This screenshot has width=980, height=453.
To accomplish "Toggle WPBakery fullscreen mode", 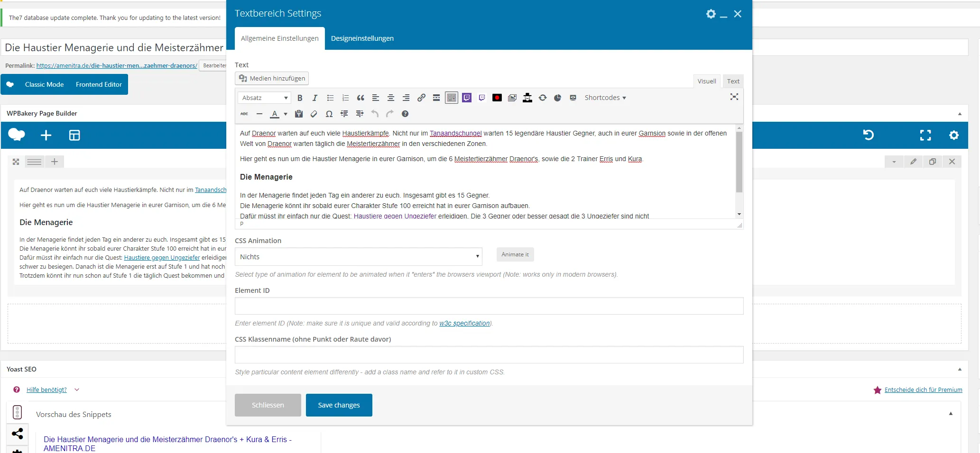I will point(925,135).
